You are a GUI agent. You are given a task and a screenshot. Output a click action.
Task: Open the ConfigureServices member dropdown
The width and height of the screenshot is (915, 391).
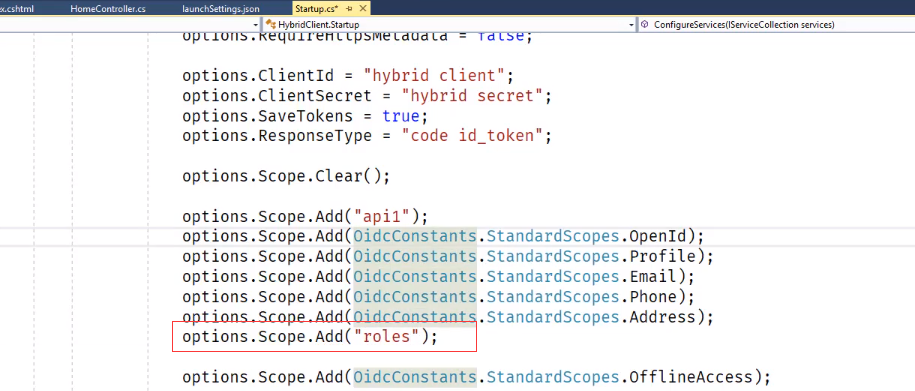coord(776,25)
